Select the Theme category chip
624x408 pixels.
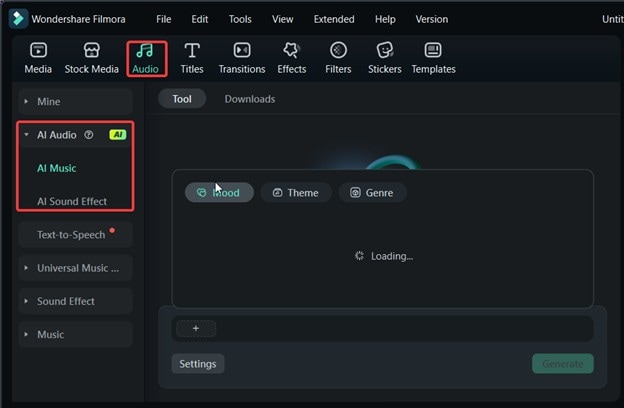(x=296, y=193)
